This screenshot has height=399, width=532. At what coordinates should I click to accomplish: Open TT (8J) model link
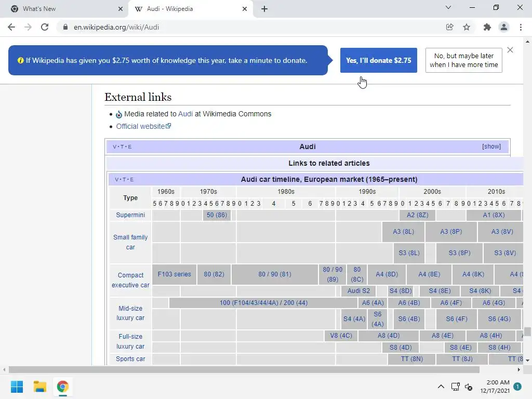(x=462, y=359)
